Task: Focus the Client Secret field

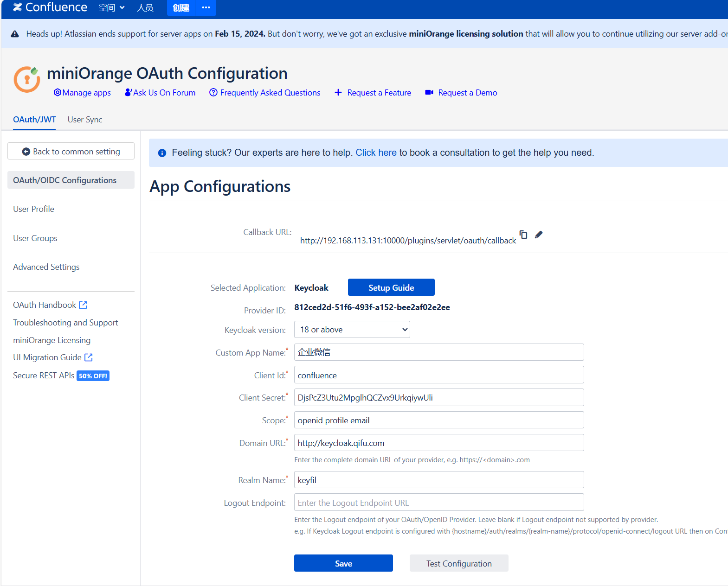Action: [x=439, y=398]
